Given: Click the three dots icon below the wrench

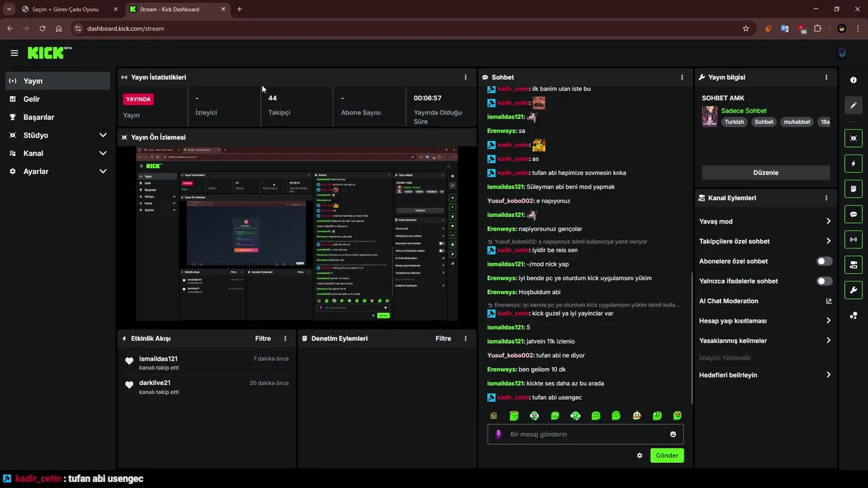Looking at the screenshot, I should (x=853, y=315).
